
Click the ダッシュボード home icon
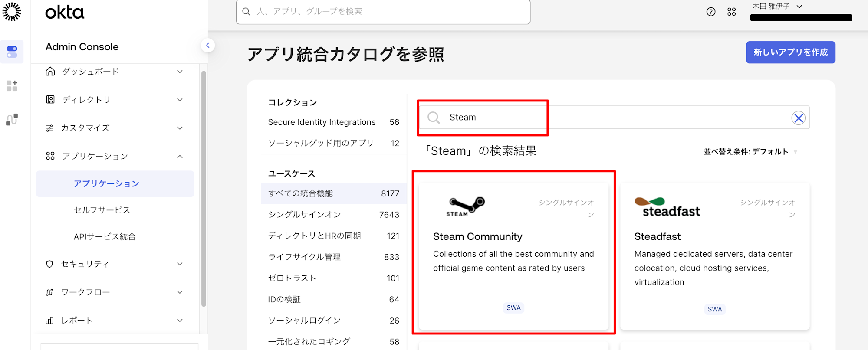click(50, 72)
